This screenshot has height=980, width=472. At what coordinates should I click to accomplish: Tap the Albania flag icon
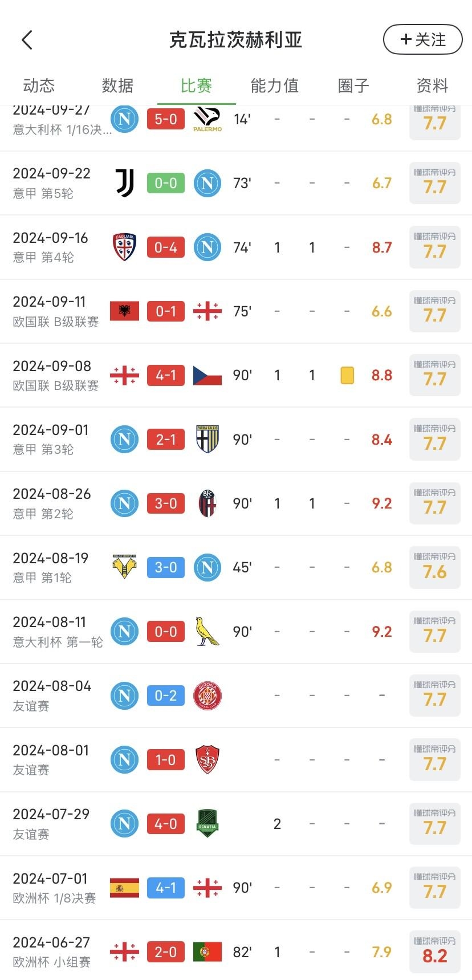click(x=124, y=311)
